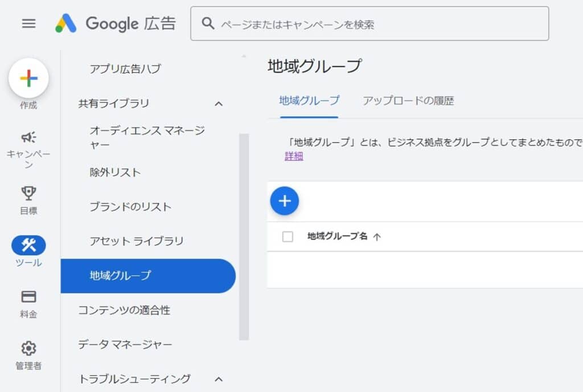Open 除外リスト in sidebar
583x392 pixels.
[115, 172]
